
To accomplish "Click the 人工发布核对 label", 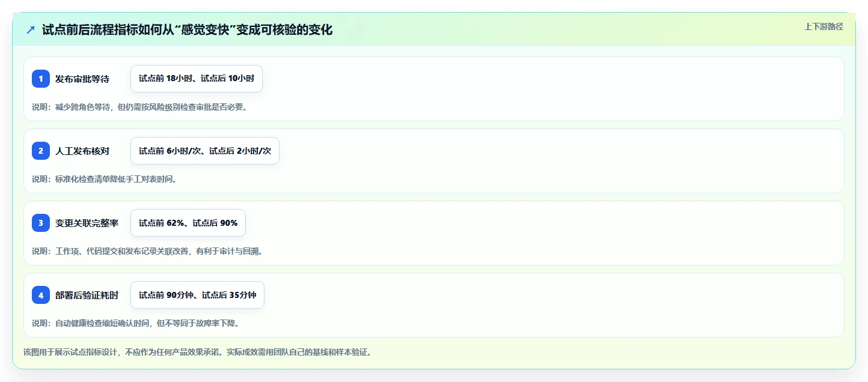I will click(x=82, y=151).
